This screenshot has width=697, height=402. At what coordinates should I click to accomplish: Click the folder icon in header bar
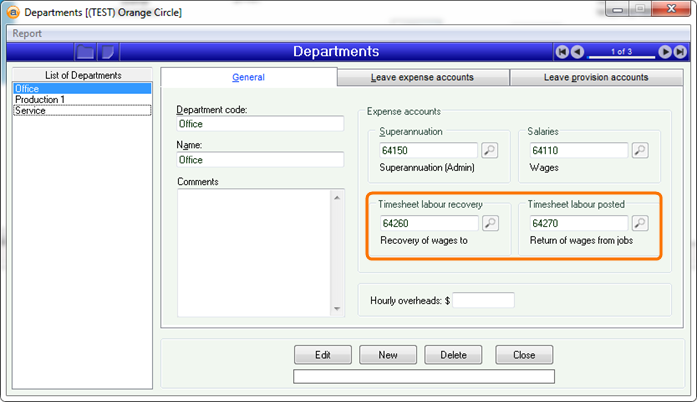(x=86, y=52)
